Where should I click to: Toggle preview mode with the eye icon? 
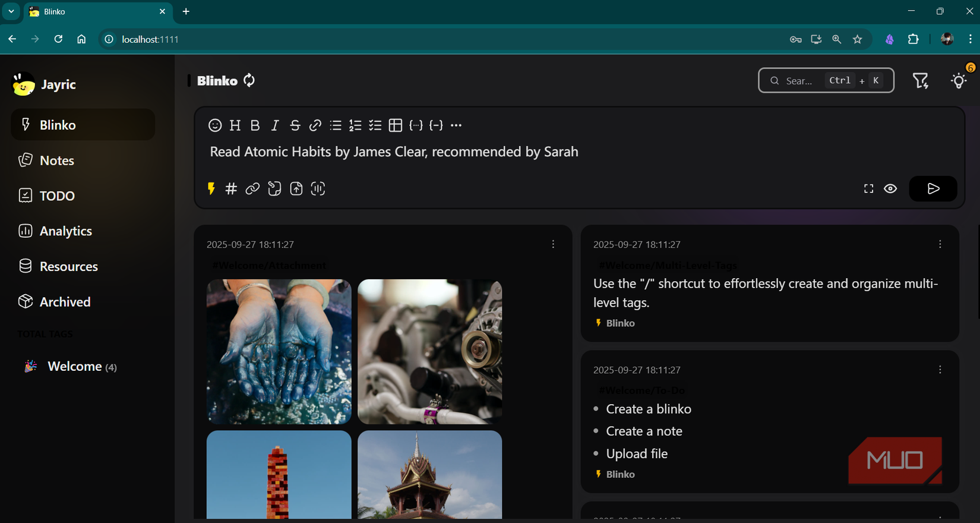point(890,189)
